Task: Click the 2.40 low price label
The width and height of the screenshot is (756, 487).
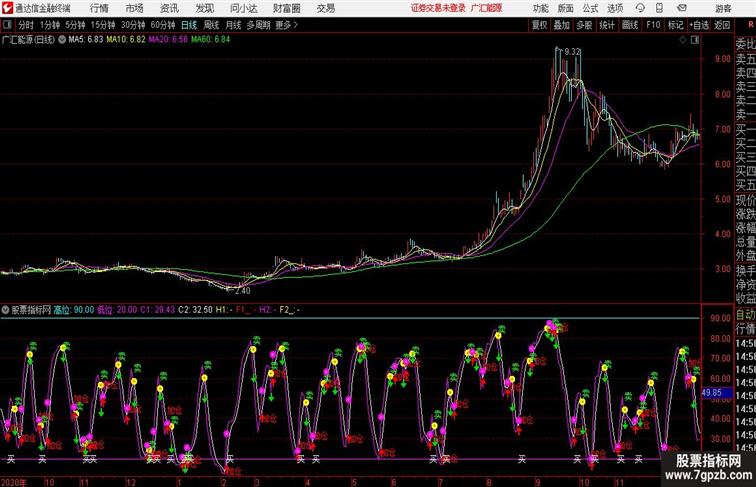Action: click(243, 291)
